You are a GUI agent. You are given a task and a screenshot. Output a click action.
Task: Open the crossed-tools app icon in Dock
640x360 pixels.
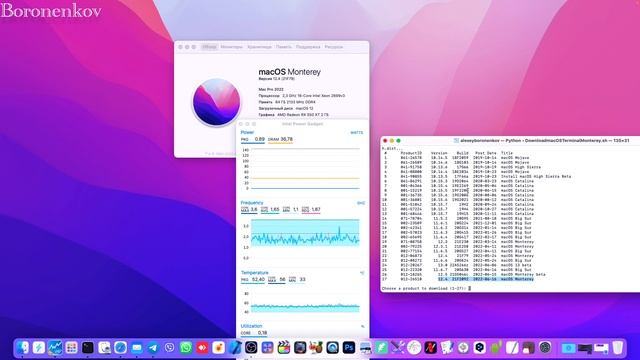point(398,347)
